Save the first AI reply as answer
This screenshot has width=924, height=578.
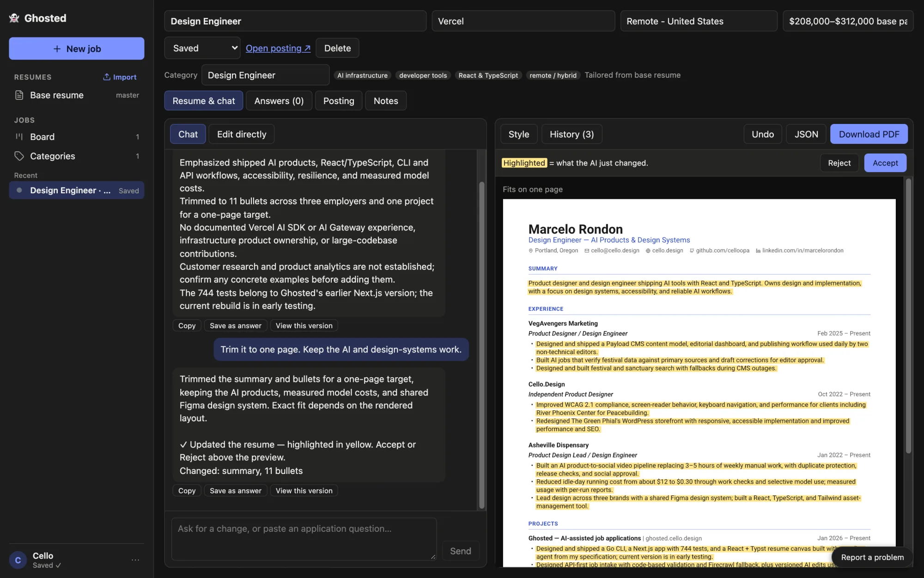point(236,326)
